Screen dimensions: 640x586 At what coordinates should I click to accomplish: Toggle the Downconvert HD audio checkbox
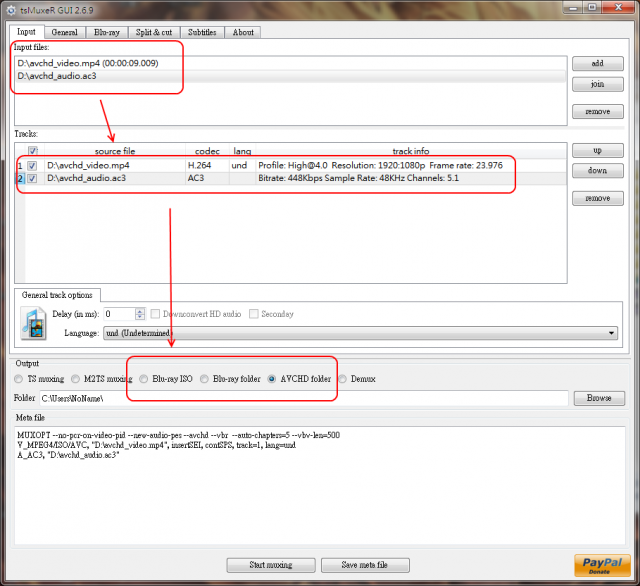point(155,314)
